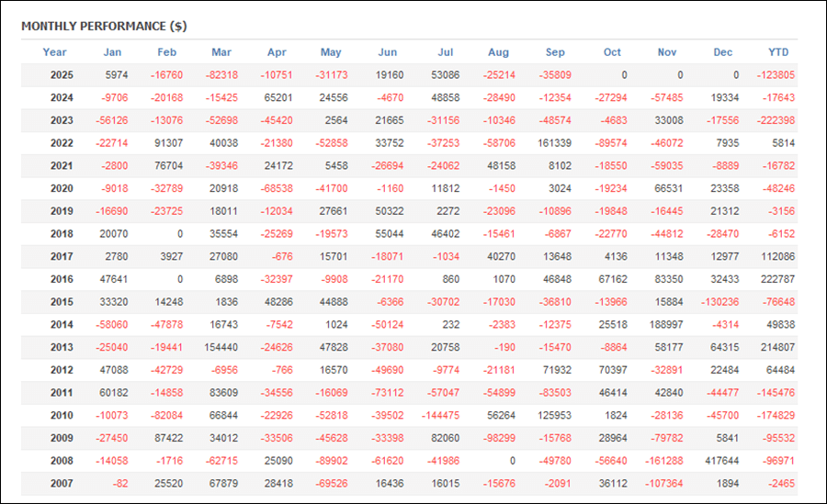Select the 2016 year row label
The width and height of the screenshot is (827, 504).
(x=62, y=279)
